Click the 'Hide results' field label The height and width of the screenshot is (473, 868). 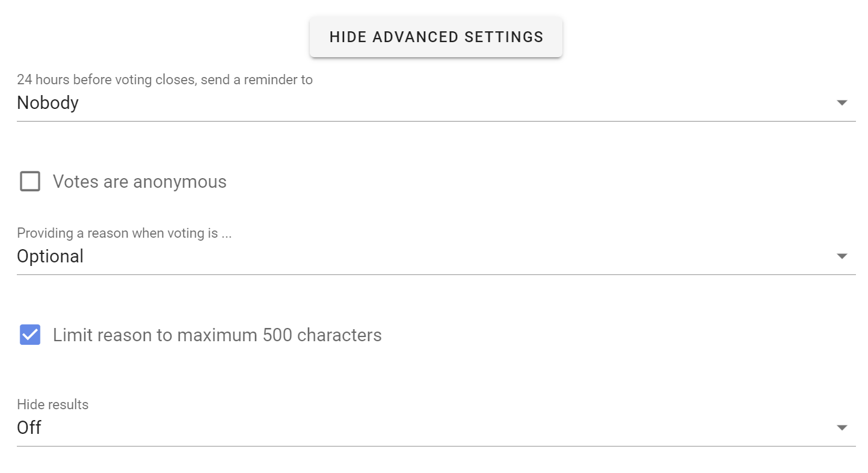tap(52, 404)
